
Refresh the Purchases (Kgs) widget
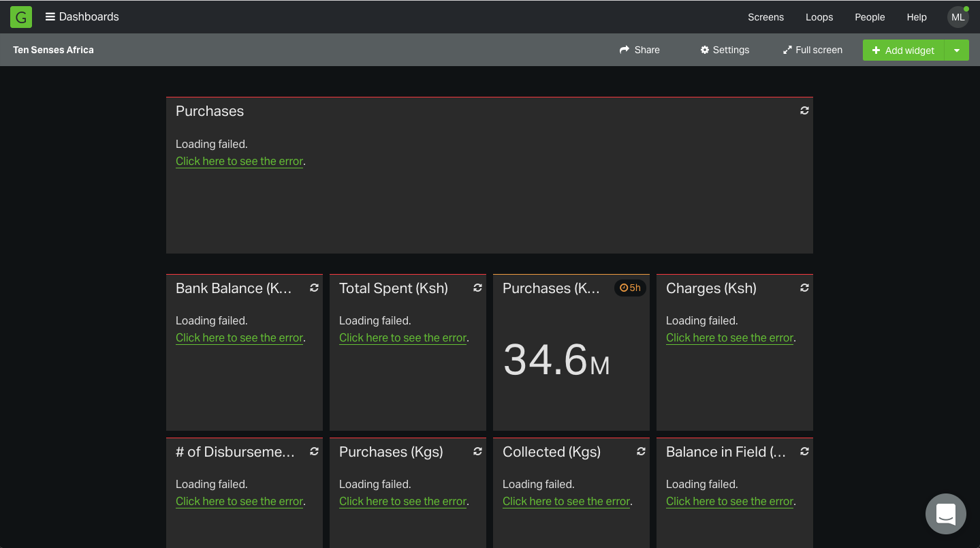pyautogui.click(x=477, y=451)
